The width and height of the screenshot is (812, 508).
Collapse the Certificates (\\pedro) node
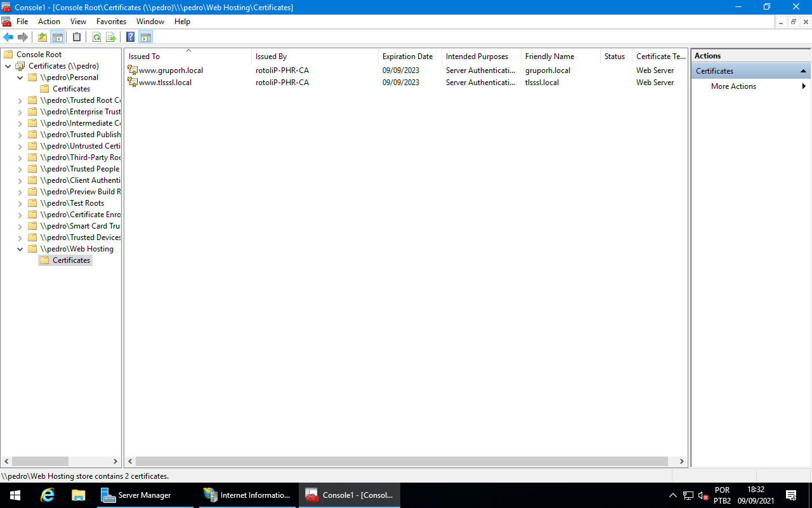tap(9, 65)
